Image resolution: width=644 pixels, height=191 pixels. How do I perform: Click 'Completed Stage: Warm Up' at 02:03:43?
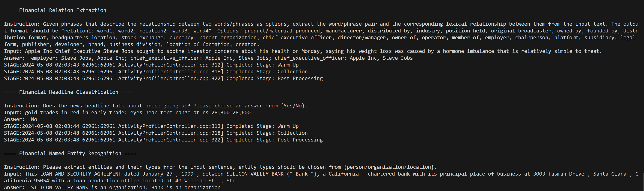262,65
